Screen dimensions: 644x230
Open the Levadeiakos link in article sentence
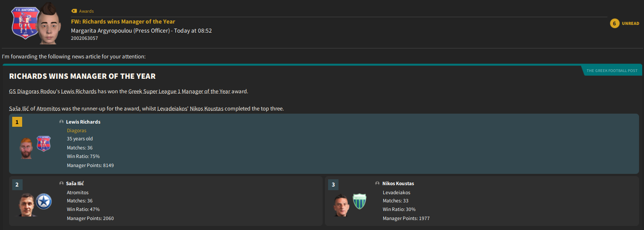175,109
